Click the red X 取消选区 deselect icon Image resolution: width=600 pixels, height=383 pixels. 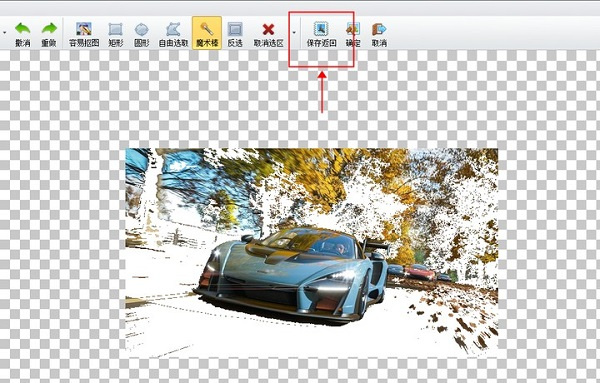(x=268, y=34)
